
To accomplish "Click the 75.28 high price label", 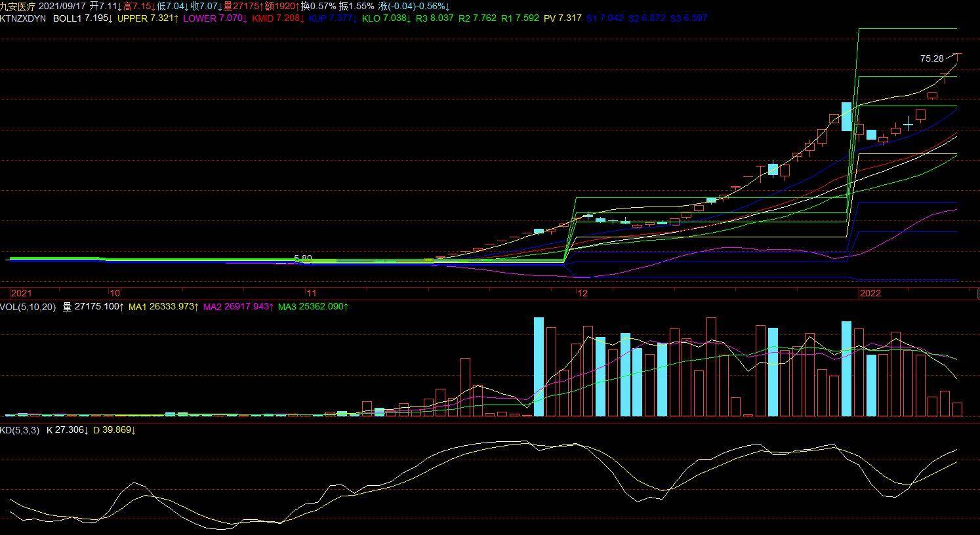I will click(x=931, y=59).
